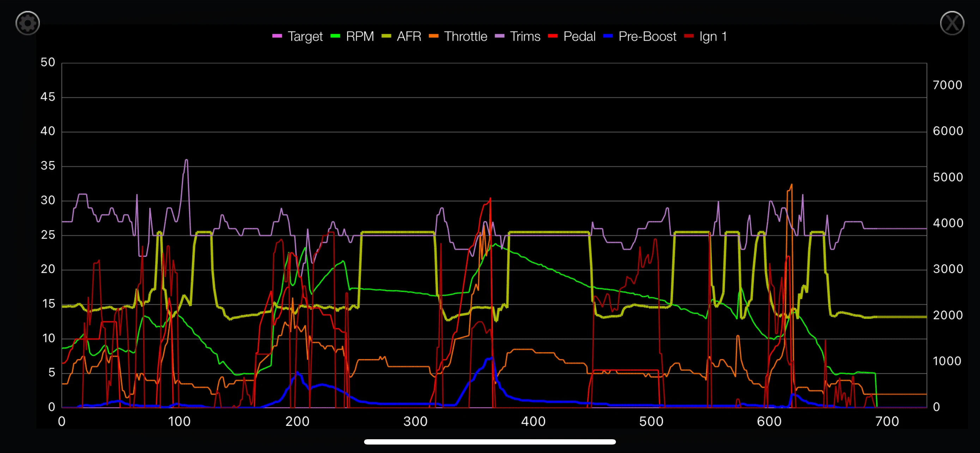Click the 500 label on x-axis
This screenshot has width=980, height=453.
pyautogui.click(x=651, y=422)
